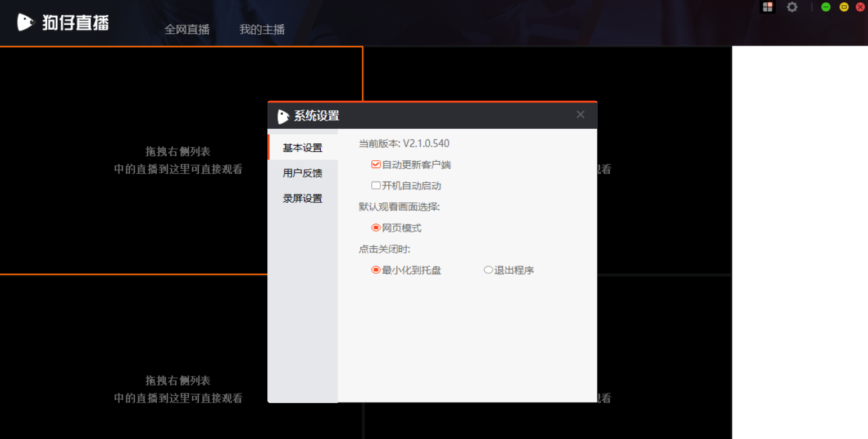Switch to 全网直播 tab

point(187,29)
